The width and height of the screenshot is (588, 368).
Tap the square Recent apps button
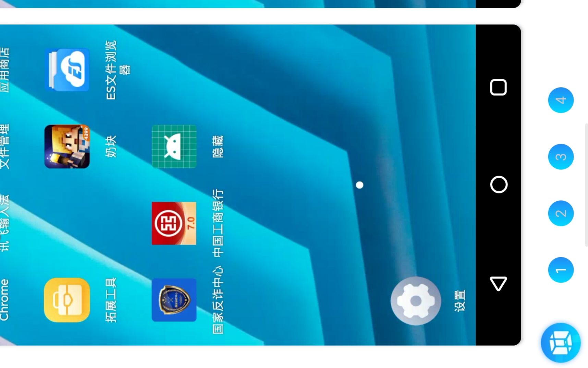pyautogui.click(x=499, y=87)
